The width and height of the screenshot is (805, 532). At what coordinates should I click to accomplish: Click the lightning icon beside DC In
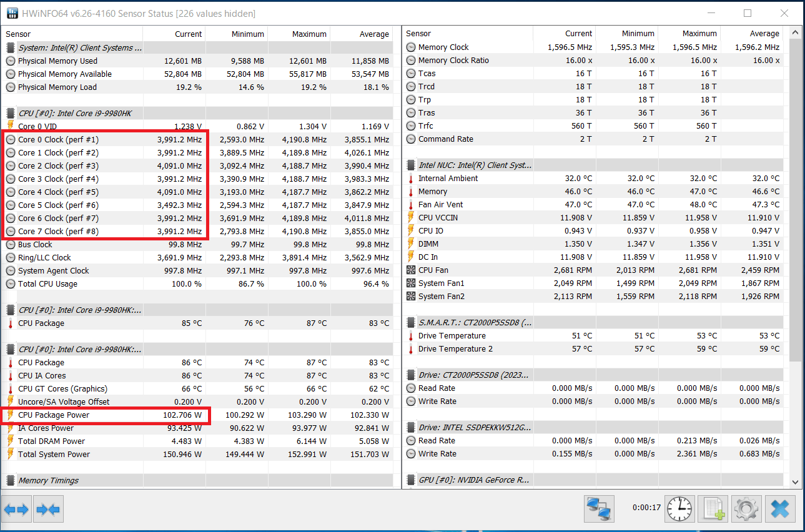tap(411, 257)
